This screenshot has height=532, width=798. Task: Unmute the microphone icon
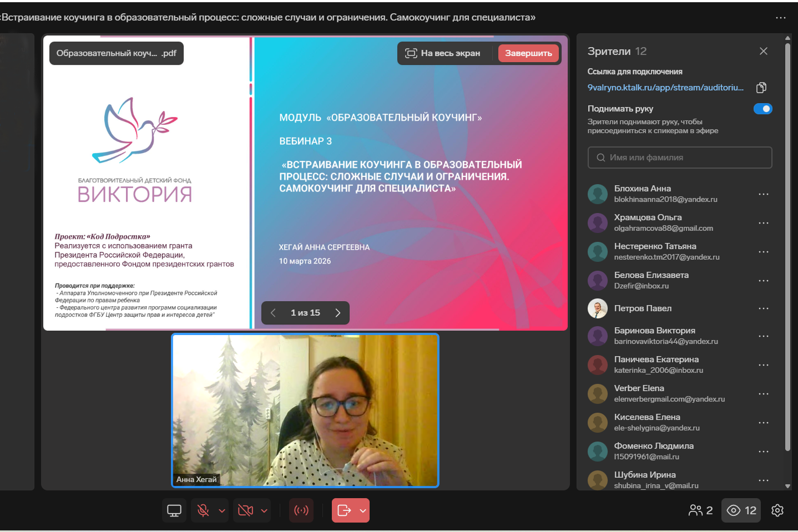point(203,510)
